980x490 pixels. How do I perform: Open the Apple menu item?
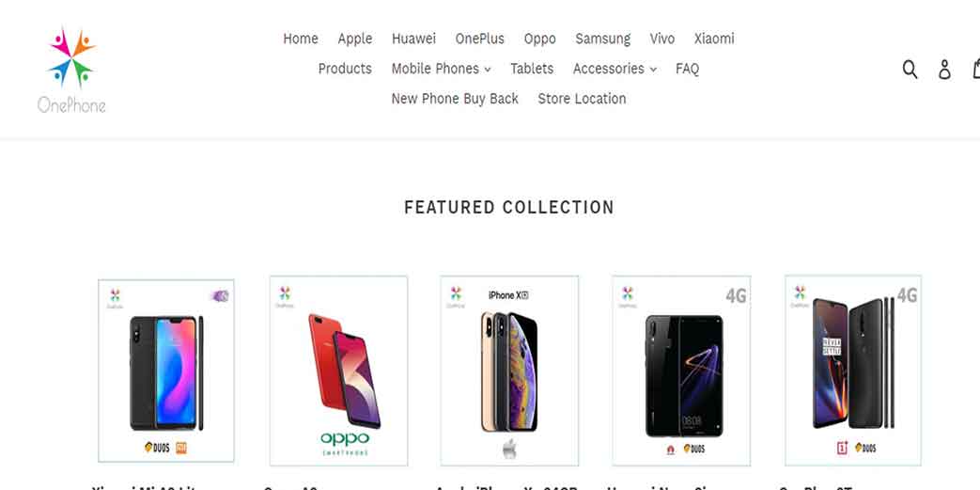pyautogui.click(x=355, y=39)
